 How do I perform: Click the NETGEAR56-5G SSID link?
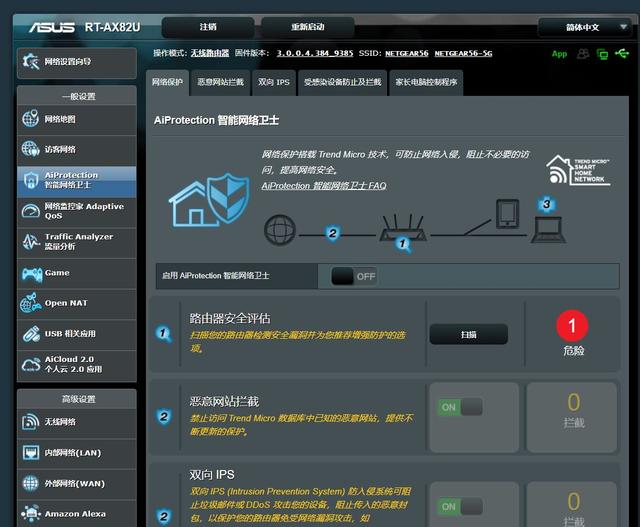click(x=463, y=53)
